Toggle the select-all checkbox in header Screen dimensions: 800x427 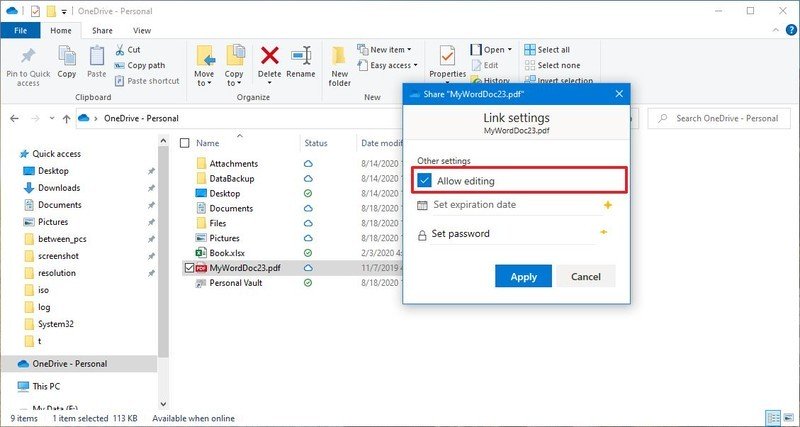[x=185, y=143]
